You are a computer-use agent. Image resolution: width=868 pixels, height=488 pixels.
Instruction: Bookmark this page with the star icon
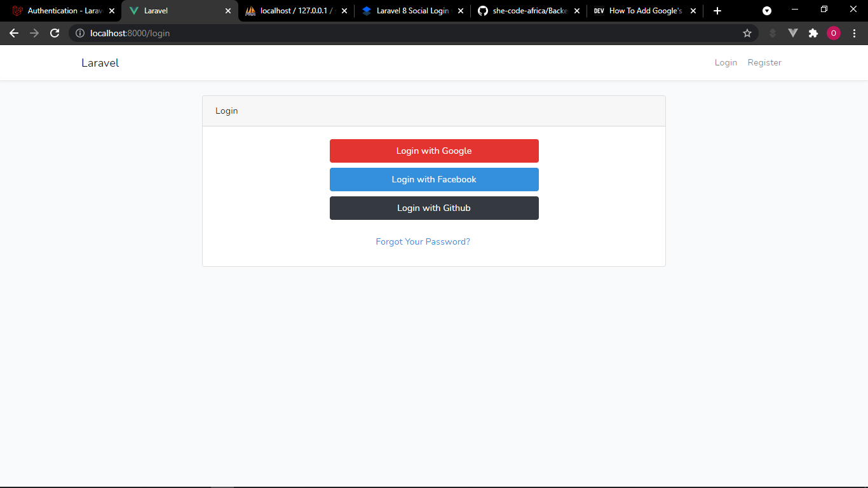747,33
